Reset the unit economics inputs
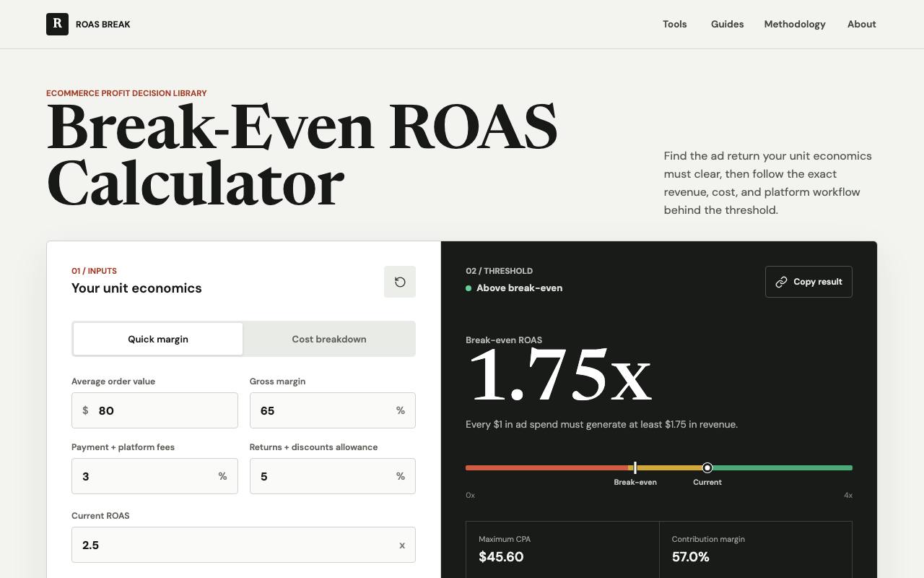Screen dimensions: 924x578 pos(400,282)
